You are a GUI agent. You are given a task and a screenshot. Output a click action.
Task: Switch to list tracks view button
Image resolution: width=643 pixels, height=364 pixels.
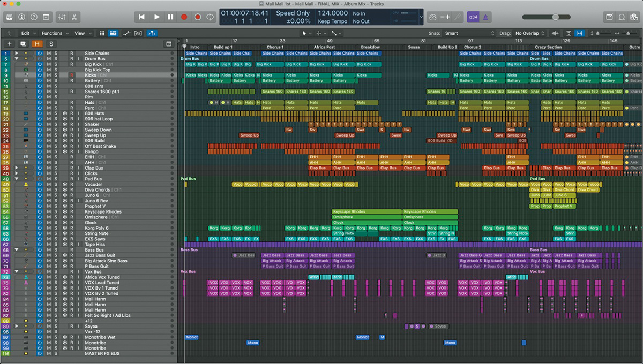pos(113,33)
